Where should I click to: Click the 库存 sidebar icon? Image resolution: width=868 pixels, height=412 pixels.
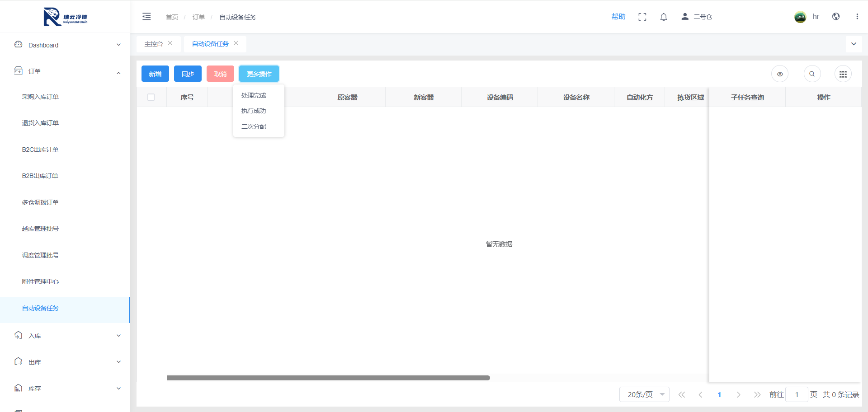coord(19,388)
